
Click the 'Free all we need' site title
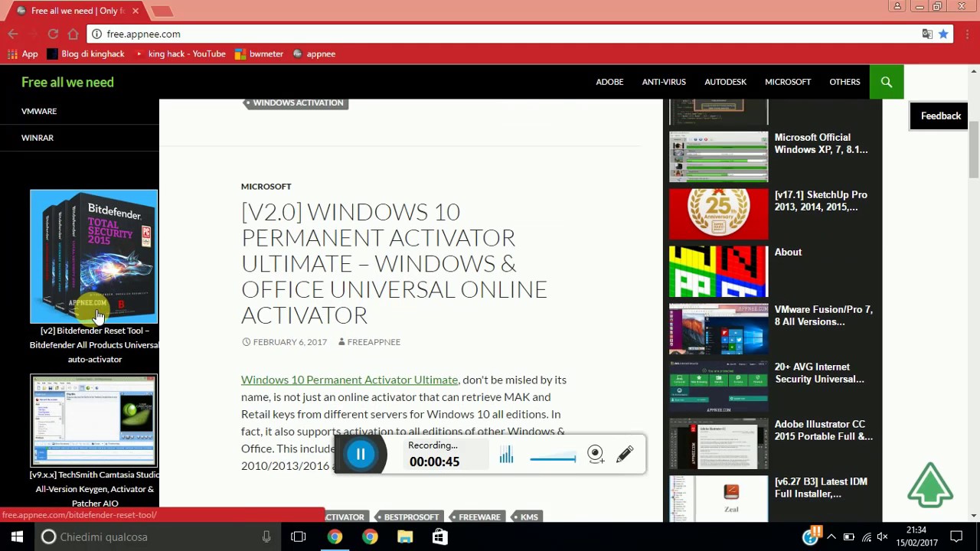click(67, 82)
